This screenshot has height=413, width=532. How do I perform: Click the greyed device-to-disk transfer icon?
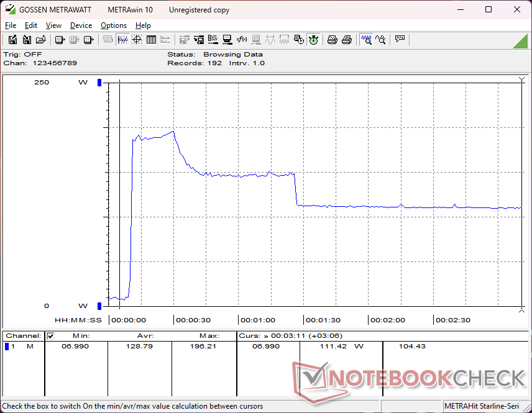184,40
